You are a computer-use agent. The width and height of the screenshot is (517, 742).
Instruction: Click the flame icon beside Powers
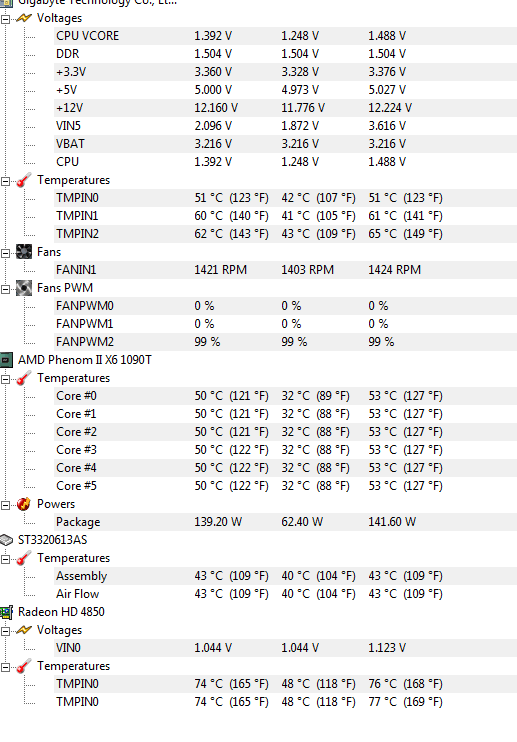pyautogui.click(x=24, y=504)
